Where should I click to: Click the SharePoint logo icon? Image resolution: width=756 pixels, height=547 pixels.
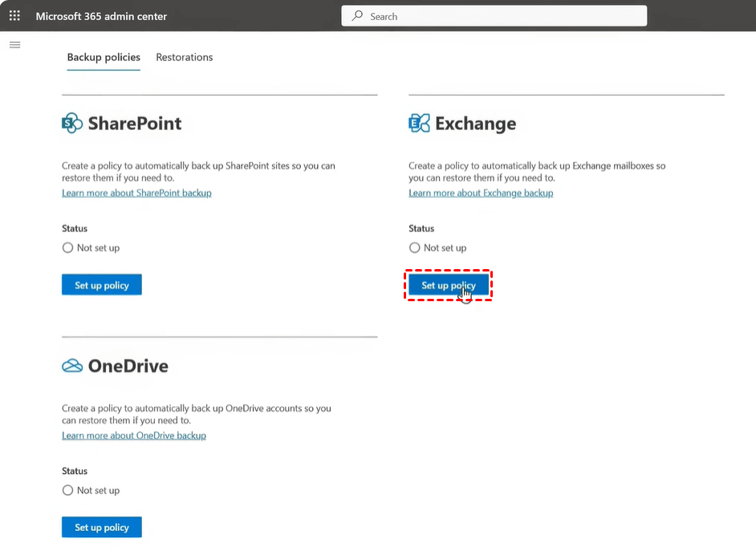(72, 124)
